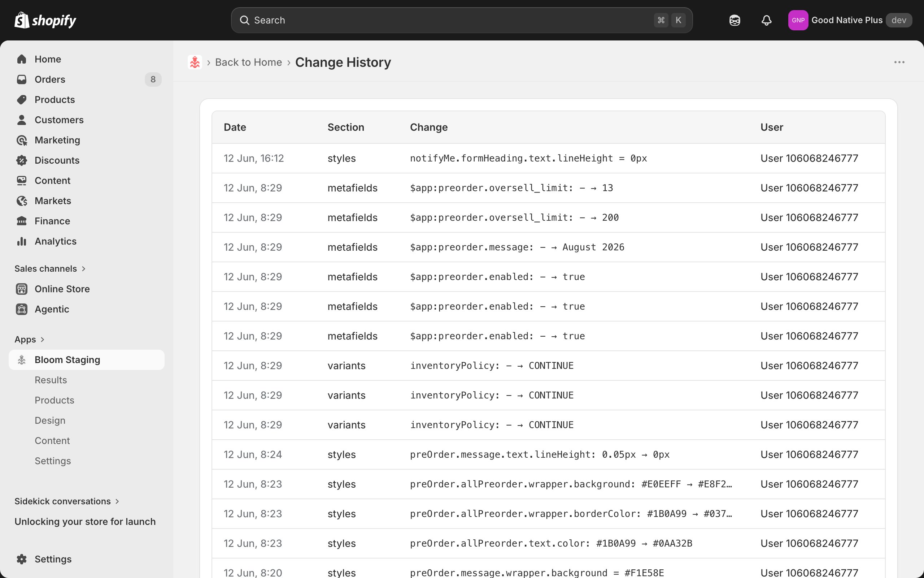
Task: Click the oversell_limit → 200 change
Action: [514, 218]
